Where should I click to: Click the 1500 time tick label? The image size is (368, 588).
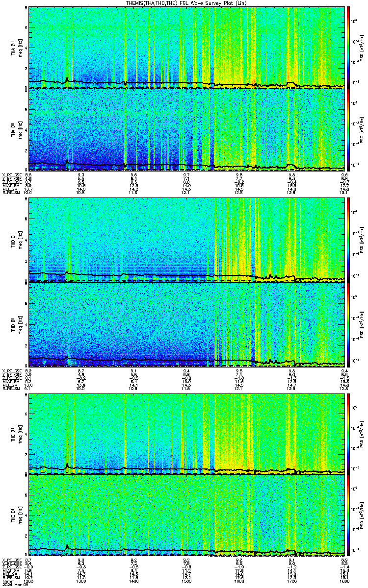pyautogui.click(x=187, y=581)
